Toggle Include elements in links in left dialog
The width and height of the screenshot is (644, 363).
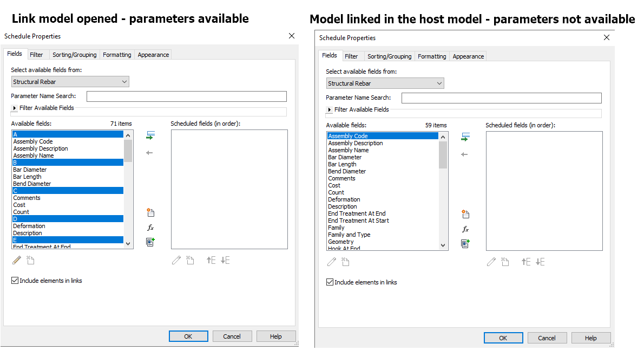(15, 281)
